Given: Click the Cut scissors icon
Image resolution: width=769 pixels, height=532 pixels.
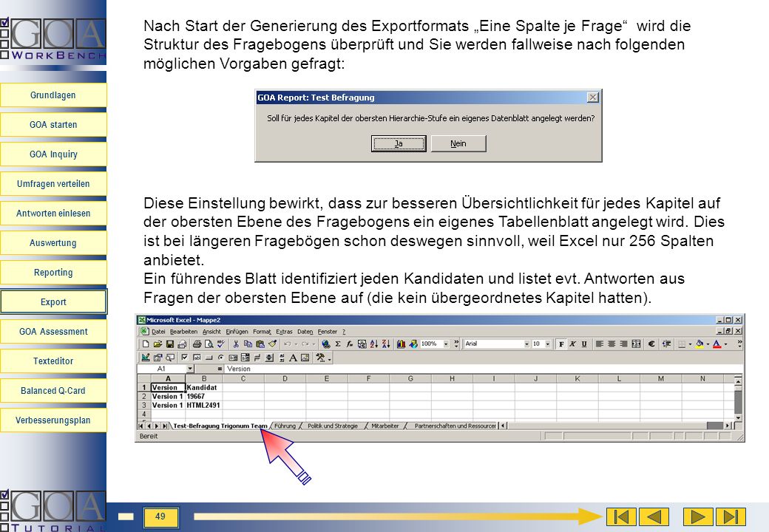Looking at the screenshot, I should tap(236, 344).
